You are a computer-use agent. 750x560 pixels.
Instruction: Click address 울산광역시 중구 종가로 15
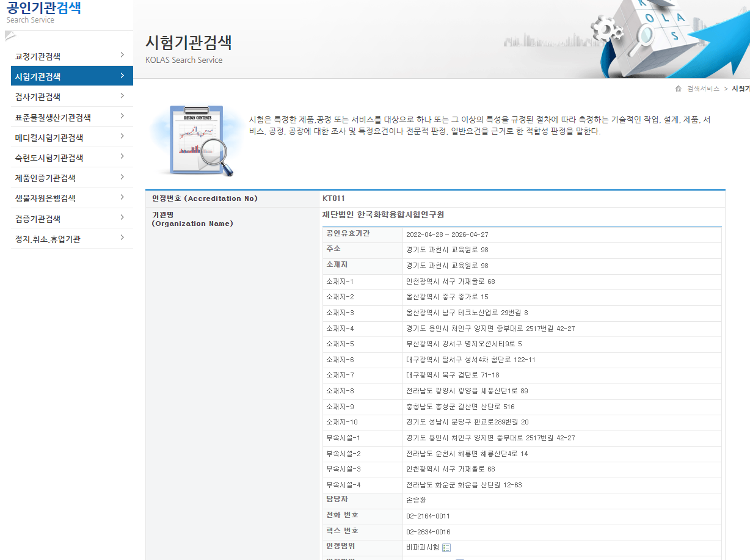pos(447,297)
